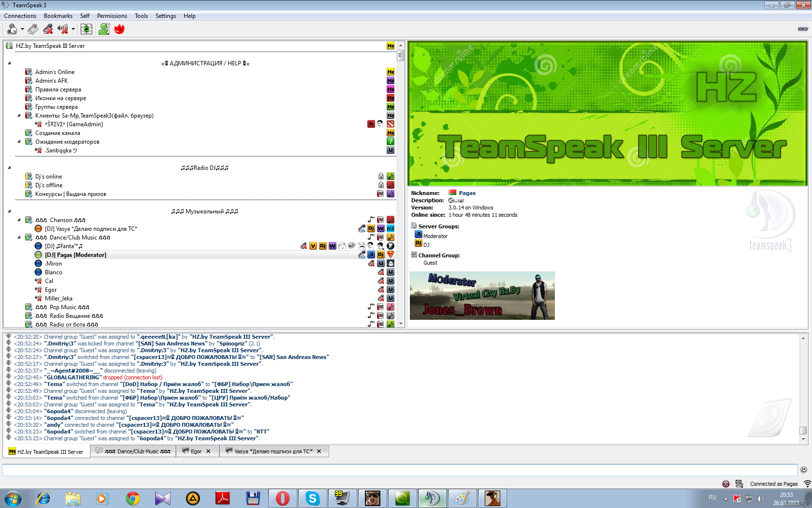
Task: Click Opera icon in Windows taskbar
Action: click(282, 498)
